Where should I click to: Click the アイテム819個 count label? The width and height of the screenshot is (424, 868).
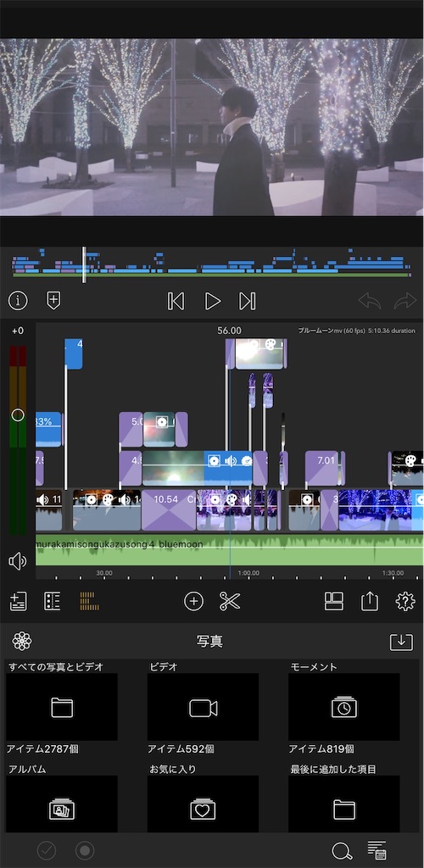click(x=321, y=749)
